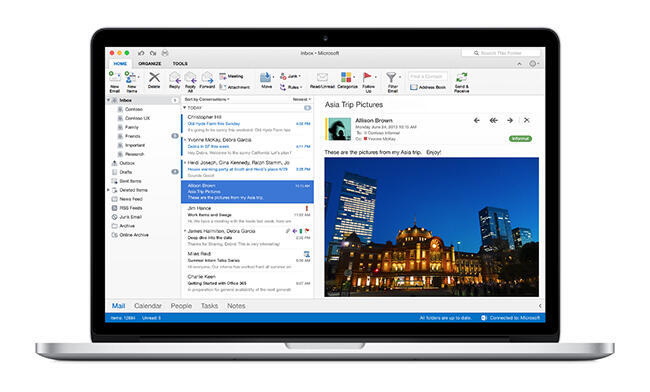Viewport: 650px width, 392px height.
Task: Collapse the ribbon with the up chevron
Action: [519, 64]
